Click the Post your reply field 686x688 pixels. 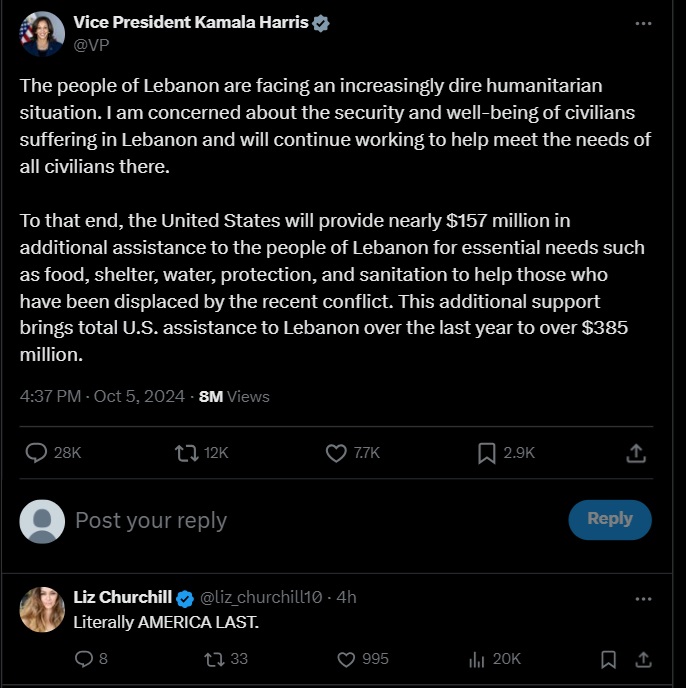[x=300, y=520]
